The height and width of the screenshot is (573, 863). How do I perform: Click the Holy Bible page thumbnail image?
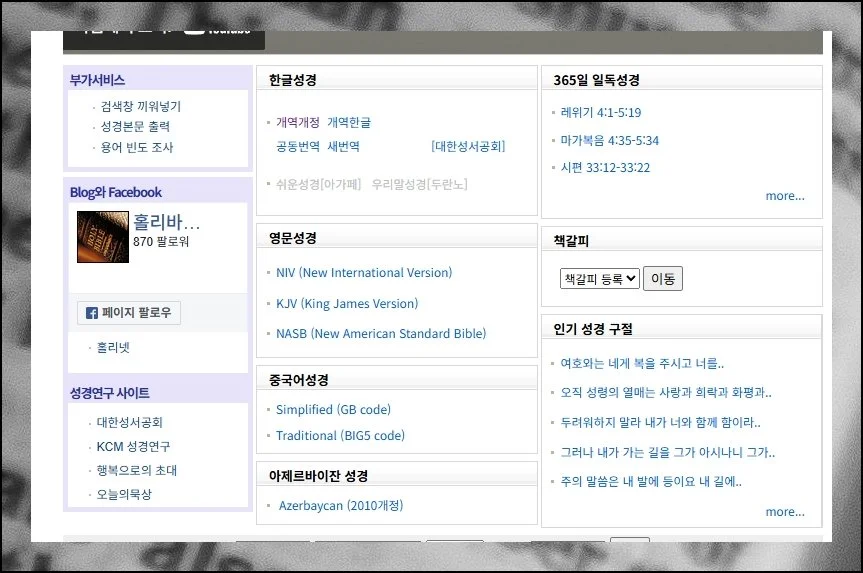coord(103,237)
